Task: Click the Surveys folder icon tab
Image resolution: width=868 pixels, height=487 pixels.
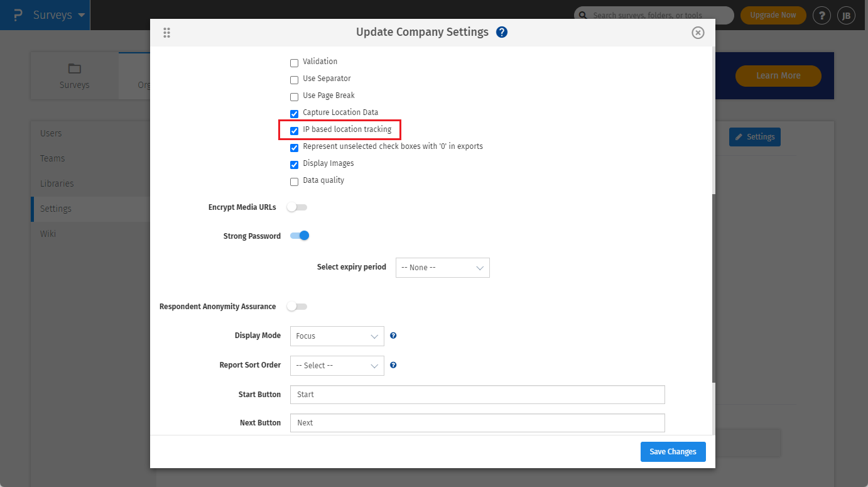Action: click(75, 75)
